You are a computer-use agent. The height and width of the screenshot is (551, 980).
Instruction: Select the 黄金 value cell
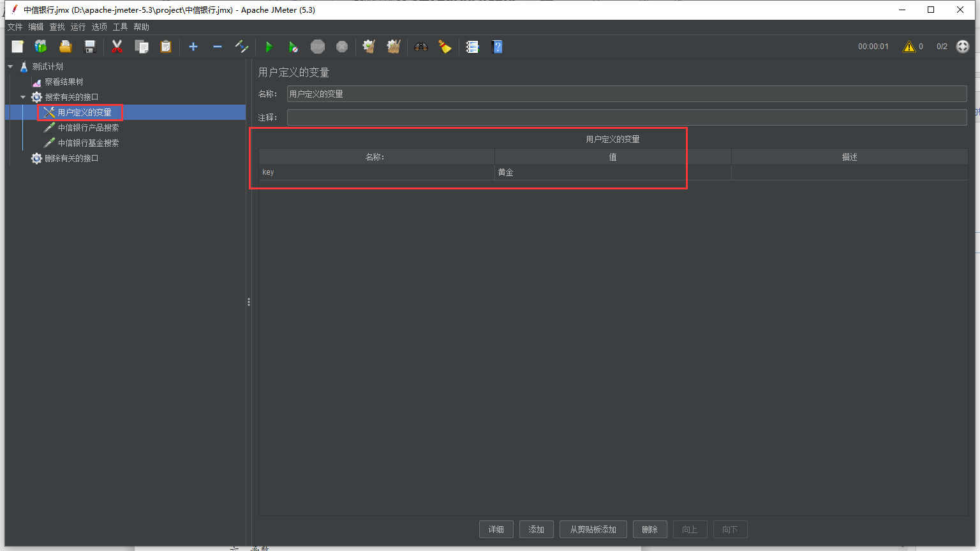(612, 172)
